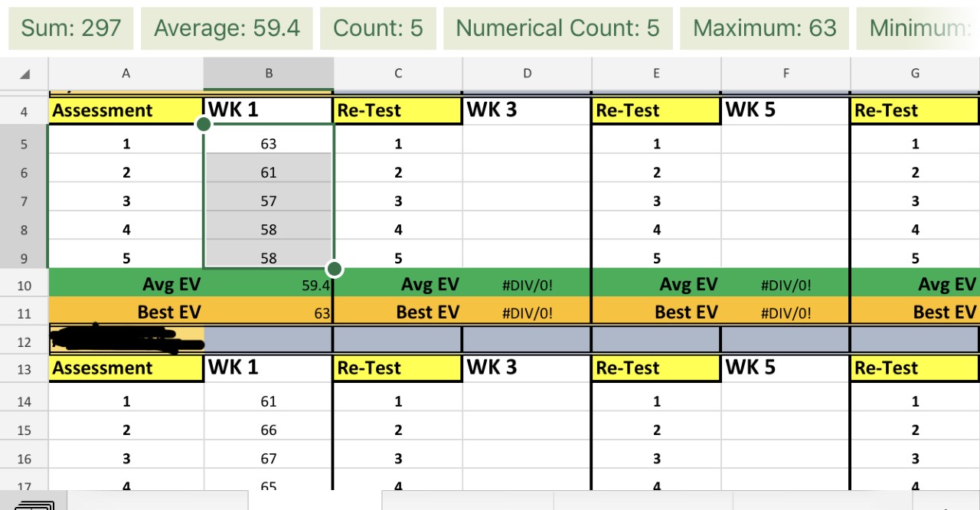Tap the select-all triangle above the row numbers
The width and height of the screenshot is (980, 510).
click(24, 73)
